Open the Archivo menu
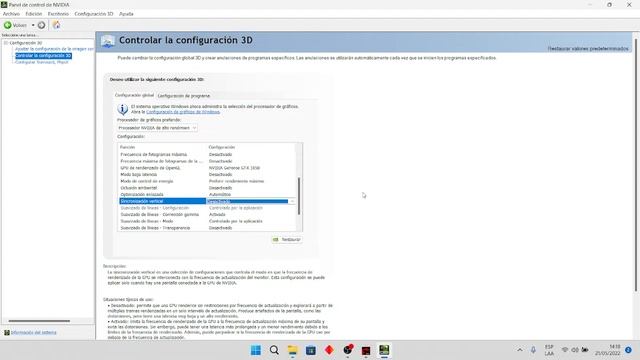The width and height of the screenshot is (640, 360). (x=11, y=14)
